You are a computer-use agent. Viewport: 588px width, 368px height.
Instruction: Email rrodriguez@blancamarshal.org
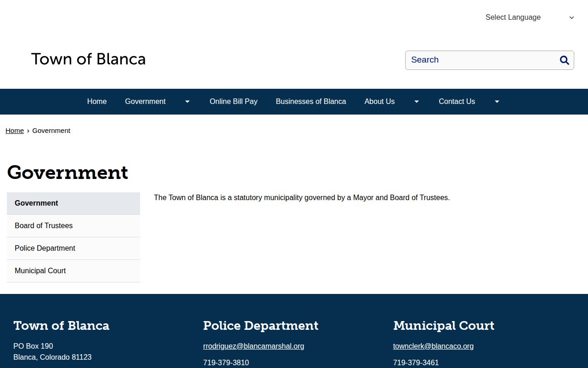pyautogui.click(x=254, y=346)
